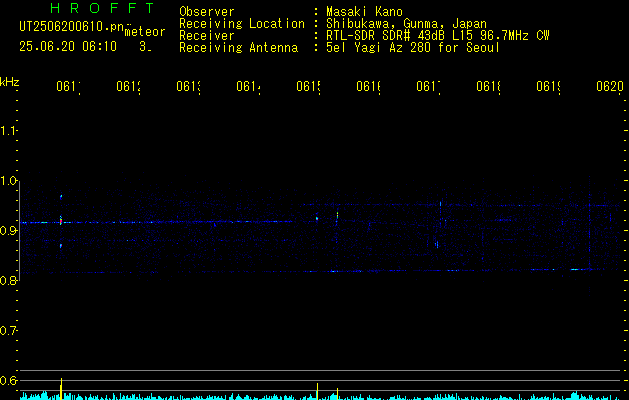Click the bright meteor echo near 0611
Image resolution: width=629 pixels, height=400 pixels.
61,221
